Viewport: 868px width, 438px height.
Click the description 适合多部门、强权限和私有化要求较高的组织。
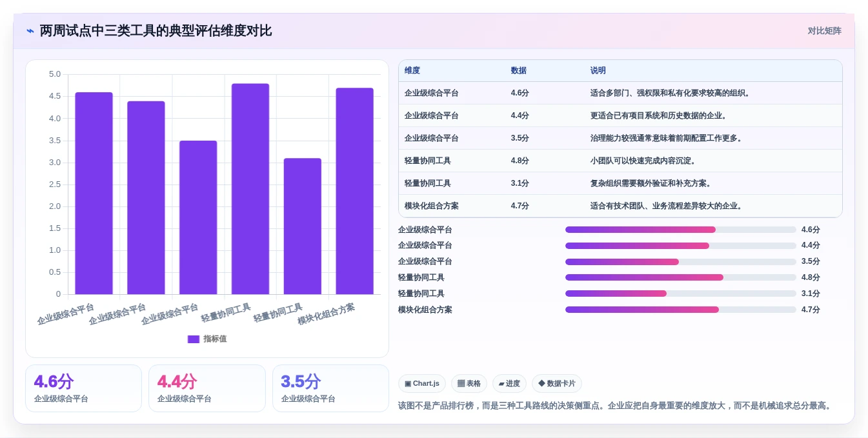pyautogui.click(x=671, y=93)
